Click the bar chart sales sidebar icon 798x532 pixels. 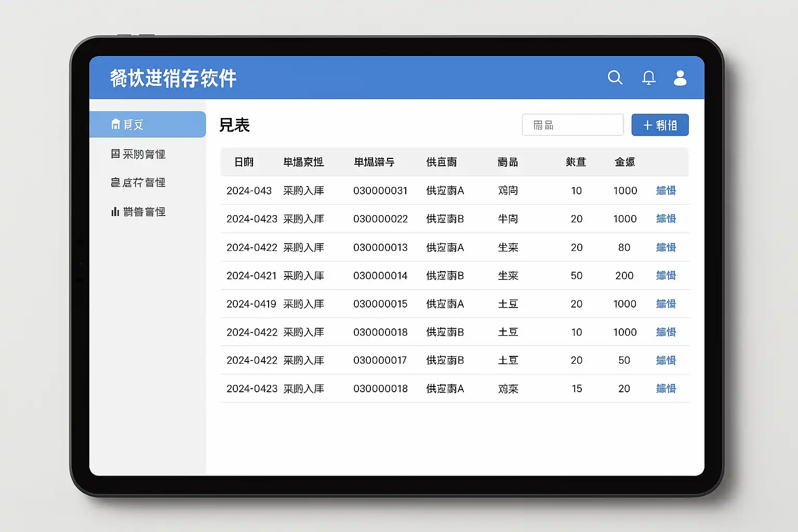(115, 211)
